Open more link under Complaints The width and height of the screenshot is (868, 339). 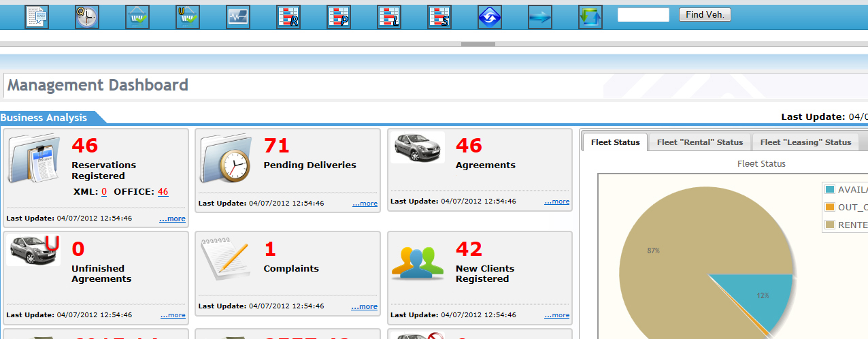pyautogui.click(x=365, y=307)
